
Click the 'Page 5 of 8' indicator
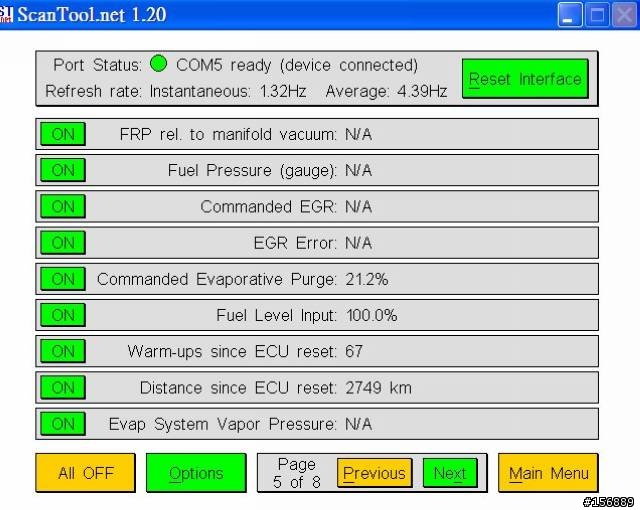point(297,473)
